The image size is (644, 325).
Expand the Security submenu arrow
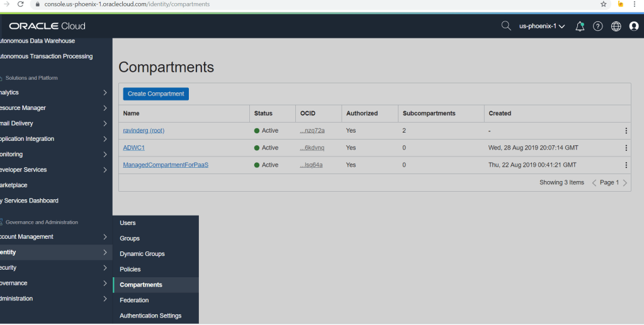(105, 268)
